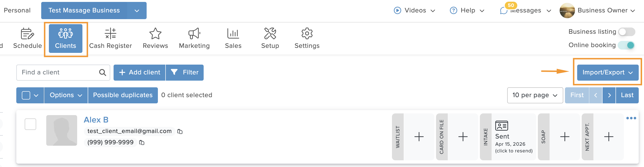Click the Find a client search field
Image resolution: width=644 pixels, height=167 pixels.
(63, 72)
